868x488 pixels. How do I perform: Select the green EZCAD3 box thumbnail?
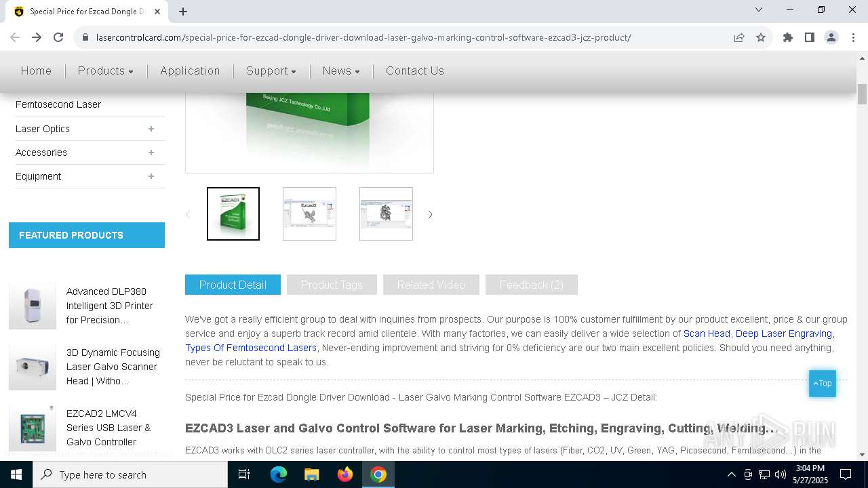(x=233, y=213)
